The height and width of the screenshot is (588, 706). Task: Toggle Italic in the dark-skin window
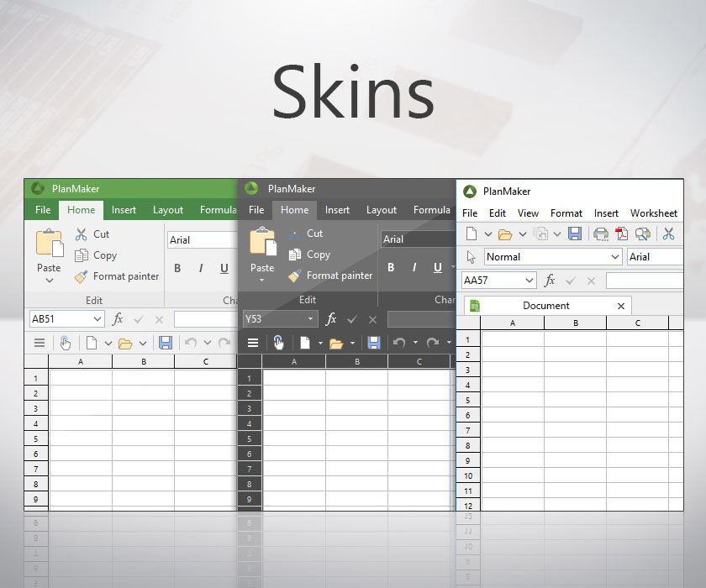(414, 268)
